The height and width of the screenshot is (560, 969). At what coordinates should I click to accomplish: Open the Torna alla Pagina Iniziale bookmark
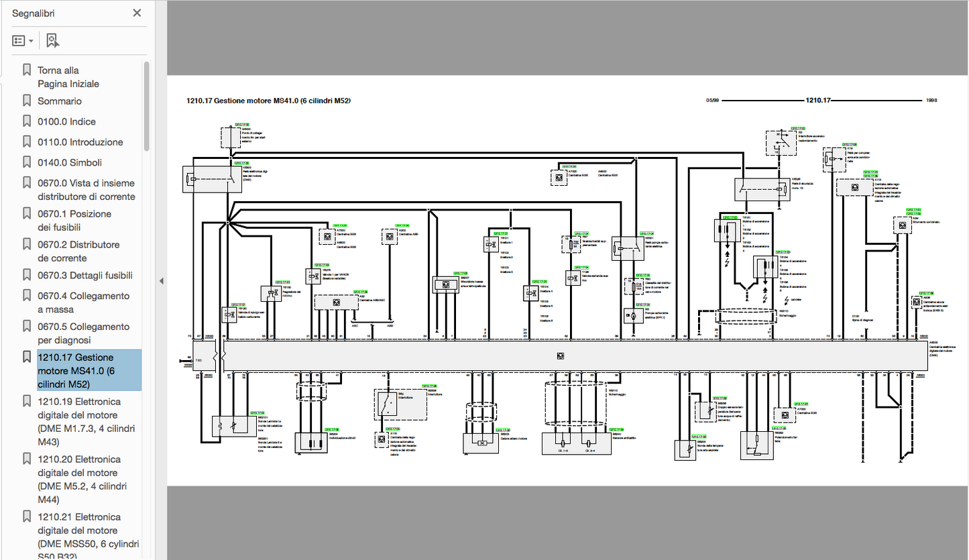68,77
